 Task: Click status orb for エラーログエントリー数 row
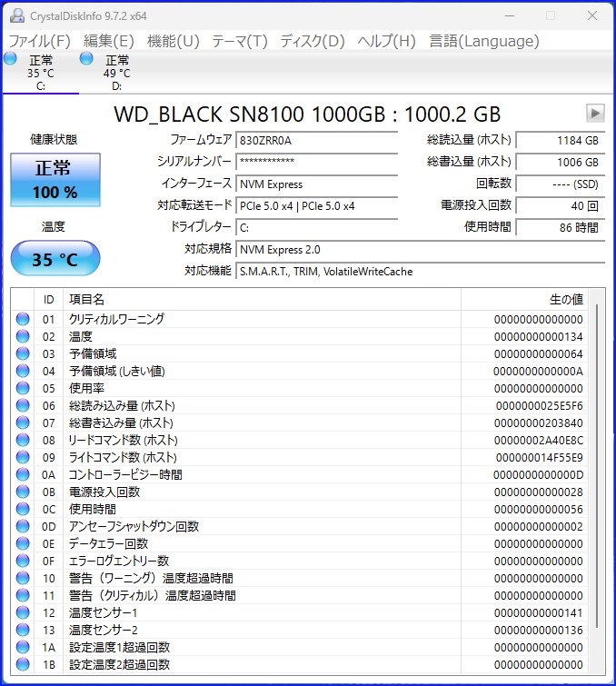[23, 561]
